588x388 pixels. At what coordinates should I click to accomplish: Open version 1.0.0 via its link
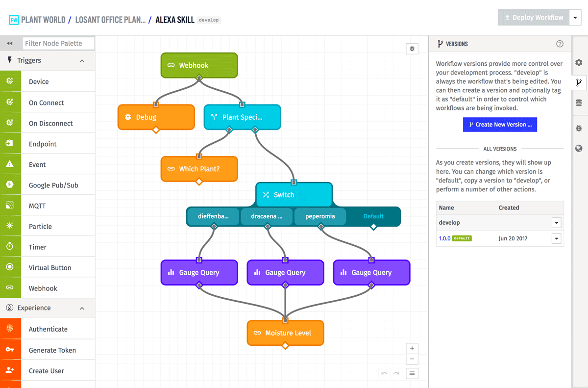point(444,238)
